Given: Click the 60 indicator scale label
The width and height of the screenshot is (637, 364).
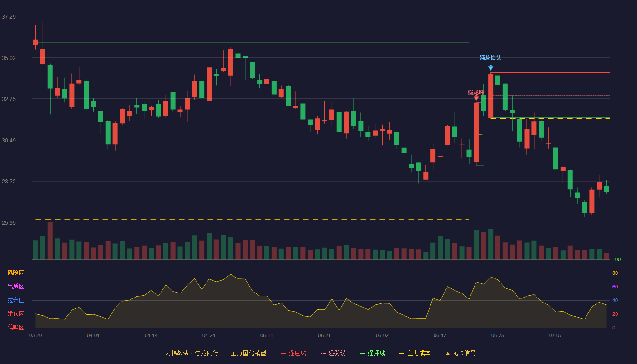Looking at the screenshot, I should [x=615, y=287].
